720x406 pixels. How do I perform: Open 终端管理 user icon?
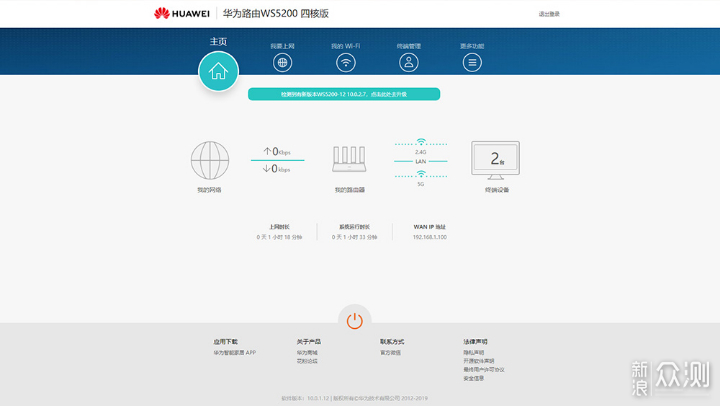click(408, 62)
